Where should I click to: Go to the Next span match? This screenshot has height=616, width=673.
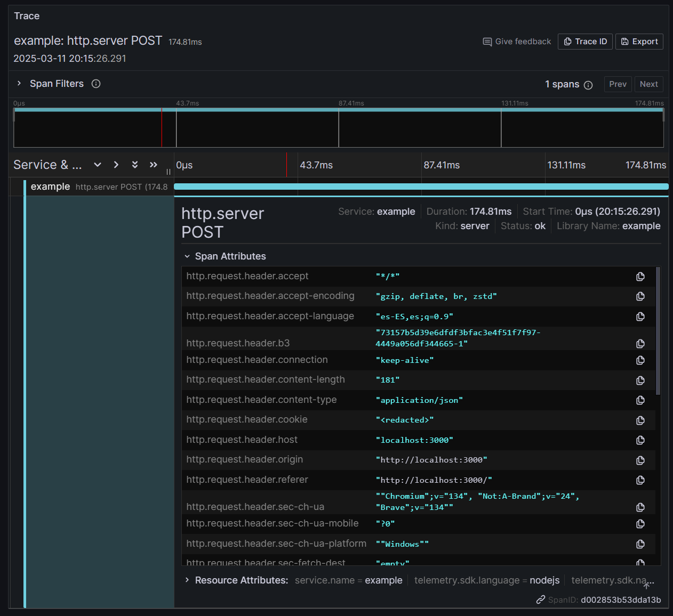click(648, 84)
